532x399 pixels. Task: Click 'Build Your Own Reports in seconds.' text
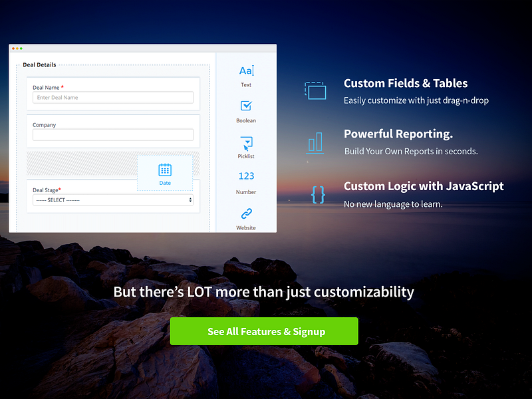411,152
